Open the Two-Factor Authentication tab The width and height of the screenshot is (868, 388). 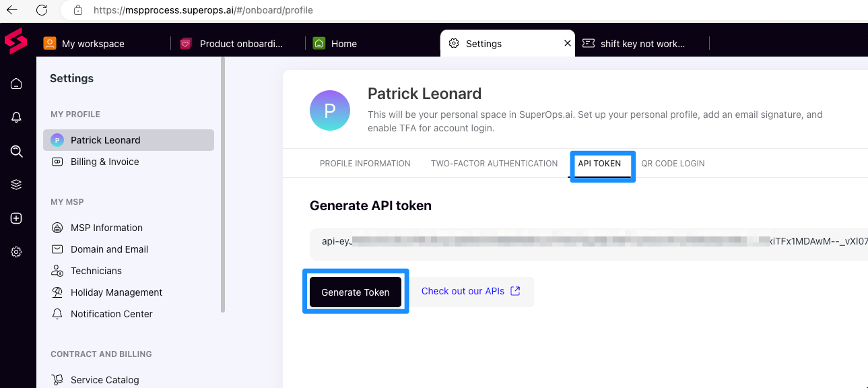[494, 164]
